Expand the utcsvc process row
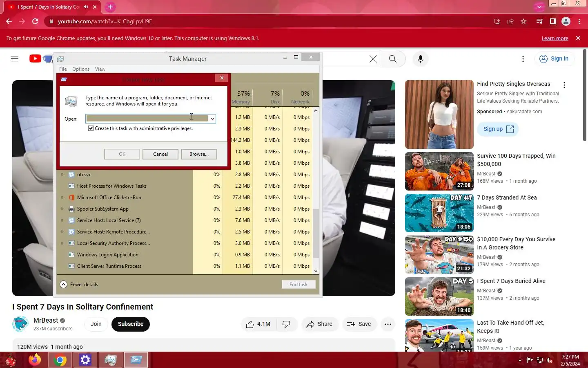588x368 pixels. point(62,175)
